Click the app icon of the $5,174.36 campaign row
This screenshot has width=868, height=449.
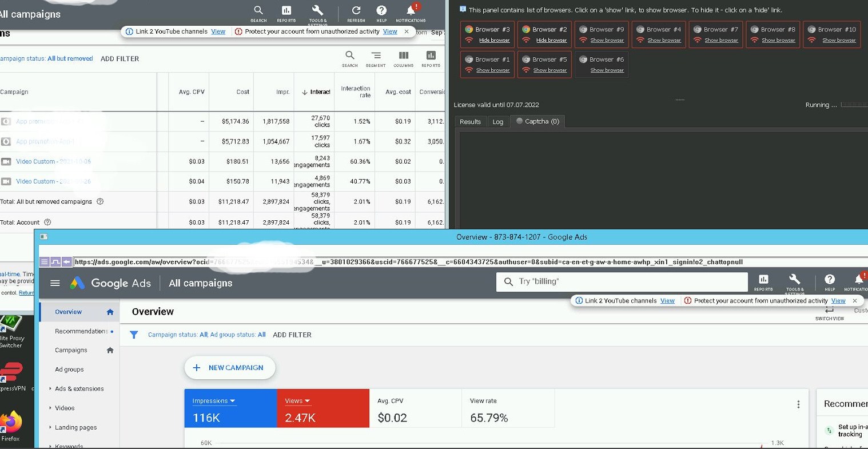[6, 121]
